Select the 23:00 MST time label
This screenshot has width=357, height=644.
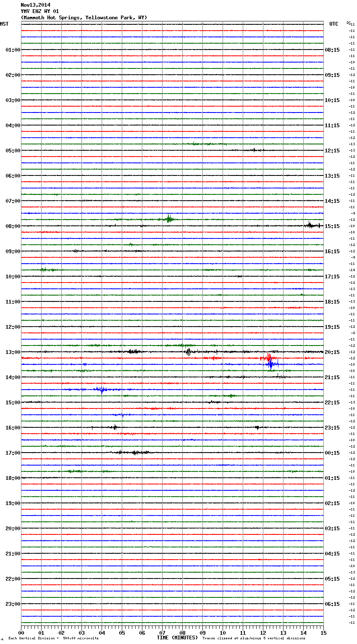(13, 604)
